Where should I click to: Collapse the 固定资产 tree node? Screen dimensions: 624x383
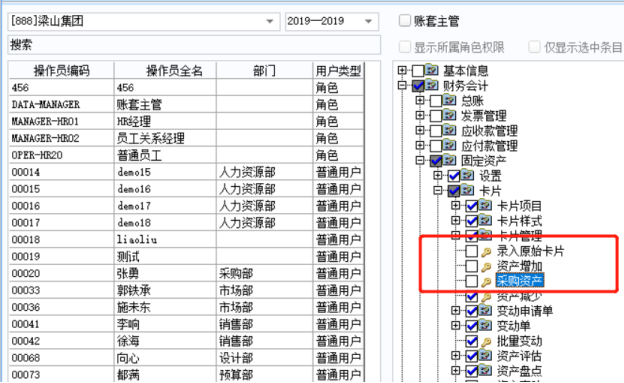pos(420,160)
